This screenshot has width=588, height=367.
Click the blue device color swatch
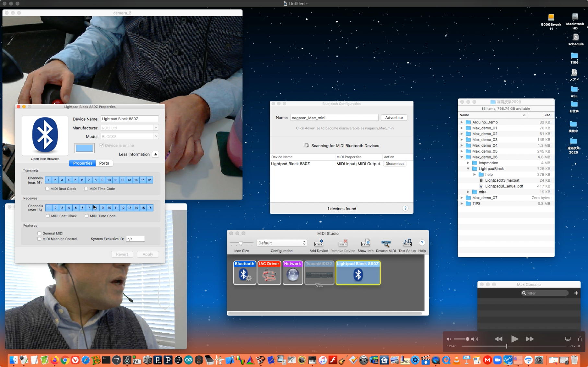coord(84,148)
